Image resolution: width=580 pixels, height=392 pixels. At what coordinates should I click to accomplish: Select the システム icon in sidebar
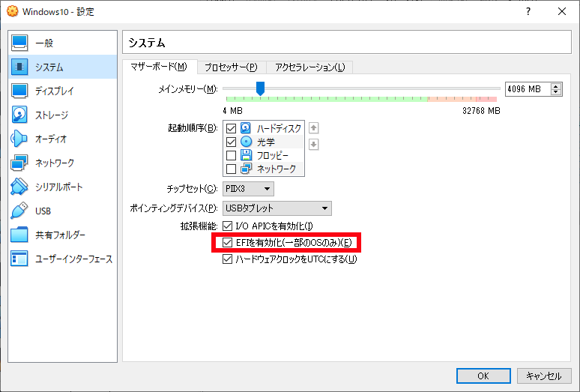pyautogui.click(x=19, y=67)
